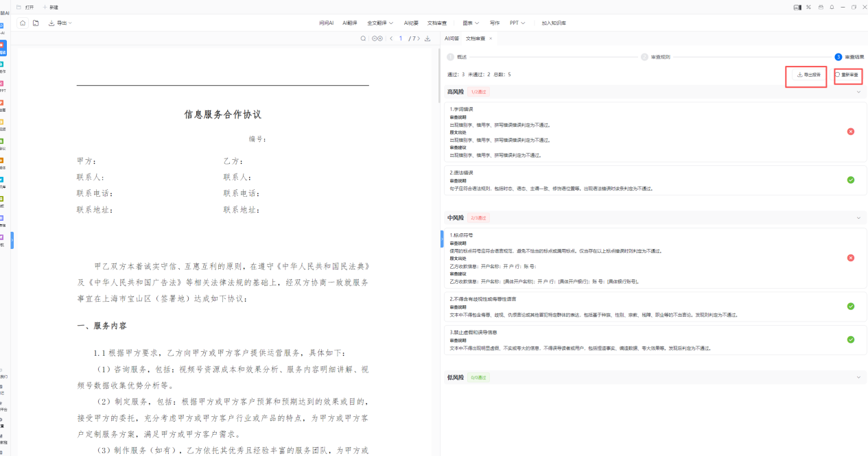The width and height of the screenshot is (868, 456).
Task: Open the 全文翻译 dropdown menu
Action: point(380,23)
